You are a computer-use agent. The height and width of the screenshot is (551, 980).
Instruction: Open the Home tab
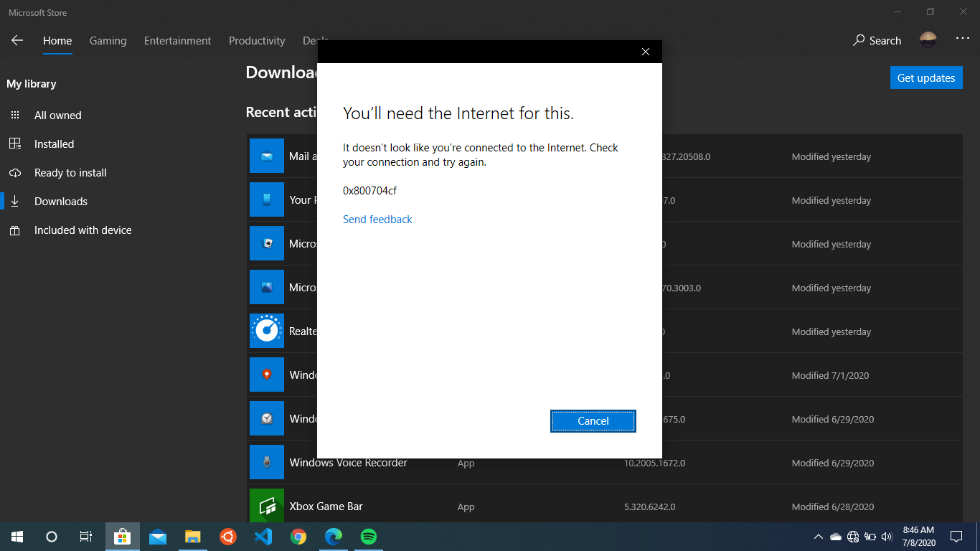(57, 41)
